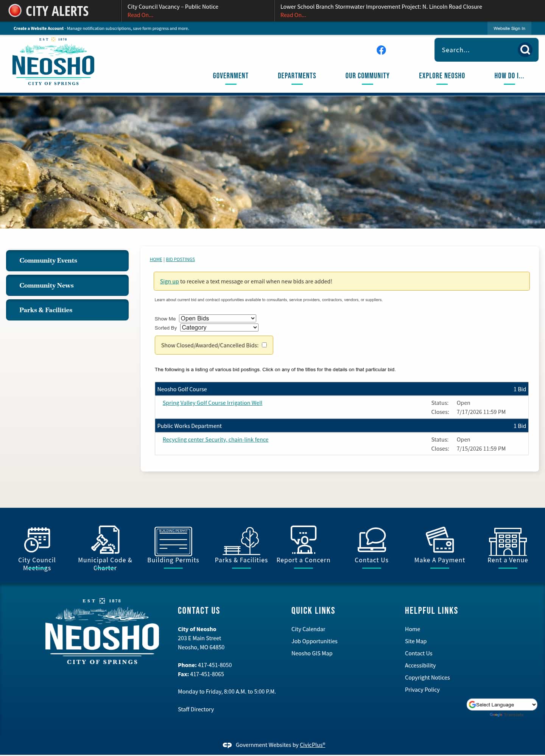Open the Job Opportunities quick link
The image size is (545, 756).
click(x=315, y=641)
